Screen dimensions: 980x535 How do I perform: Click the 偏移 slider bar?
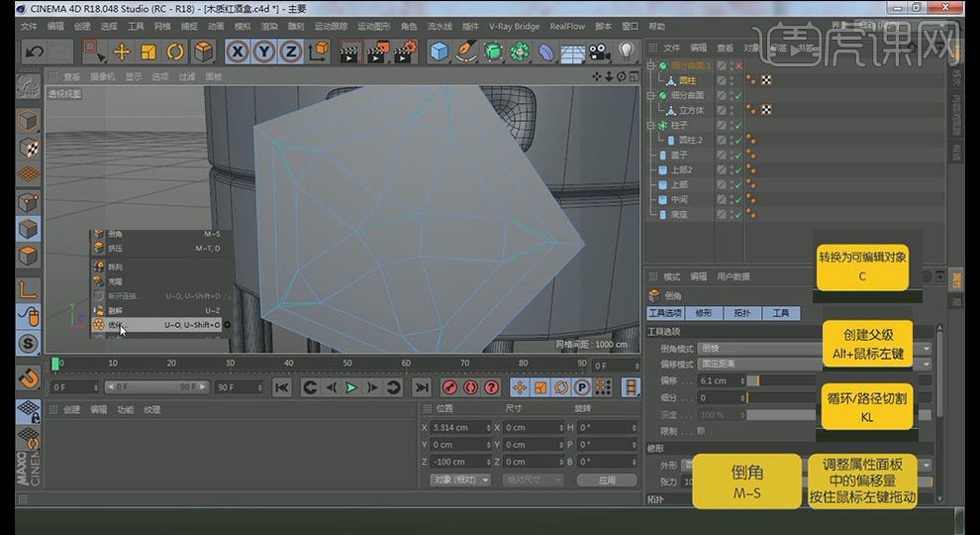[840, 380]
